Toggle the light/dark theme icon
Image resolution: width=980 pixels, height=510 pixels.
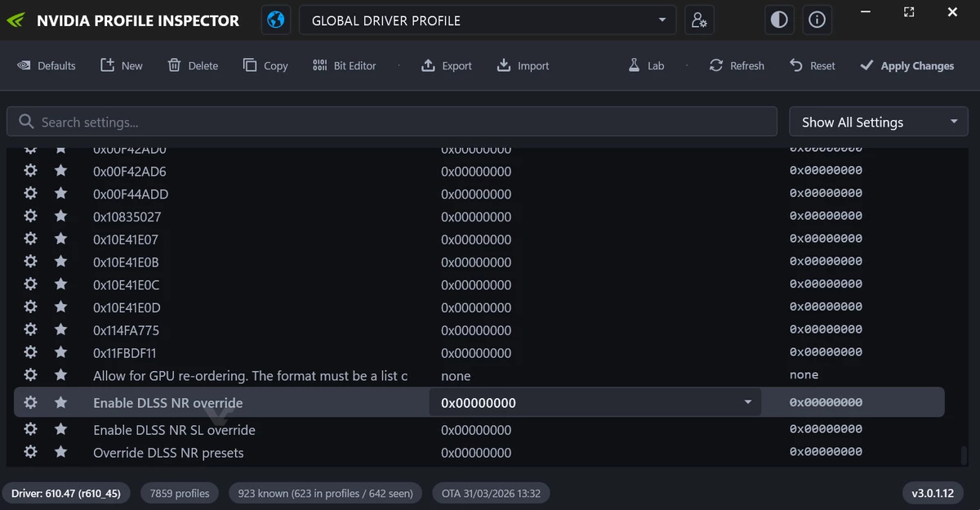click(x=779, y=20)
